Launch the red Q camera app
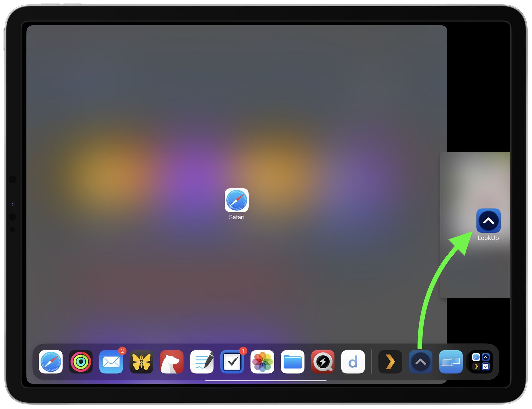The width and height of the screenshot is (532, 409). [x=323, y=362]
